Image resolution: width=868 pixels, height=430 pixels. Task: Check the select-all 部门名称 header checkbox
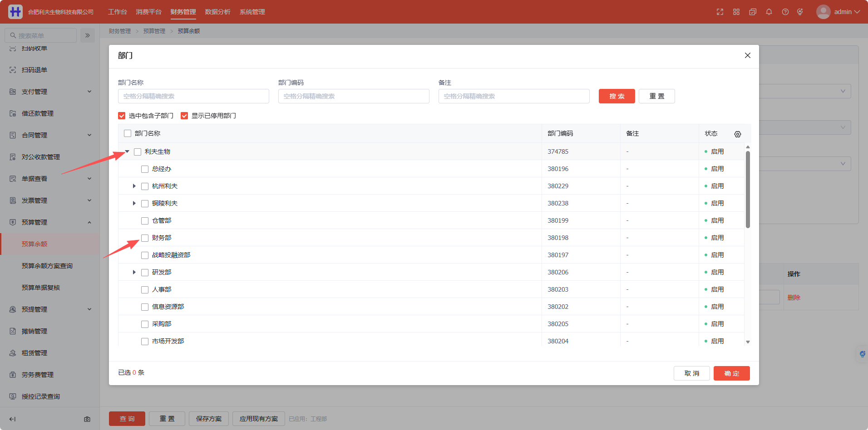point(128,133)
